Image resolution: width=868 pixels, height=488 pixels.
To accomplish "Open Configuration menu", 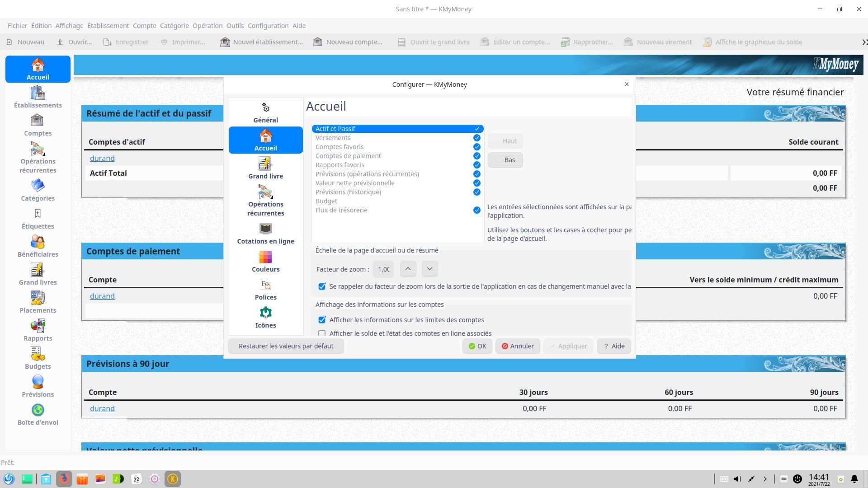I will pos(268,26).
